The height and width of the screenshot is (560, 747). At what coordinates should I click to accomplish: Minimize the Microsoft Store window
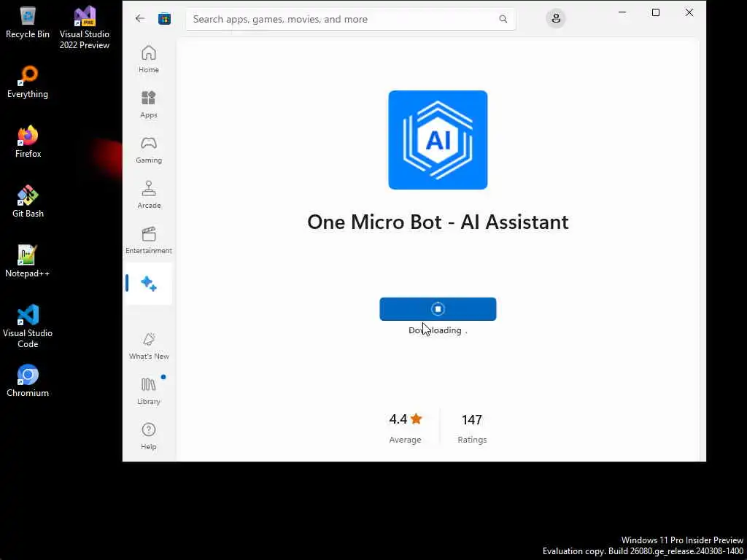coord(622,12)
